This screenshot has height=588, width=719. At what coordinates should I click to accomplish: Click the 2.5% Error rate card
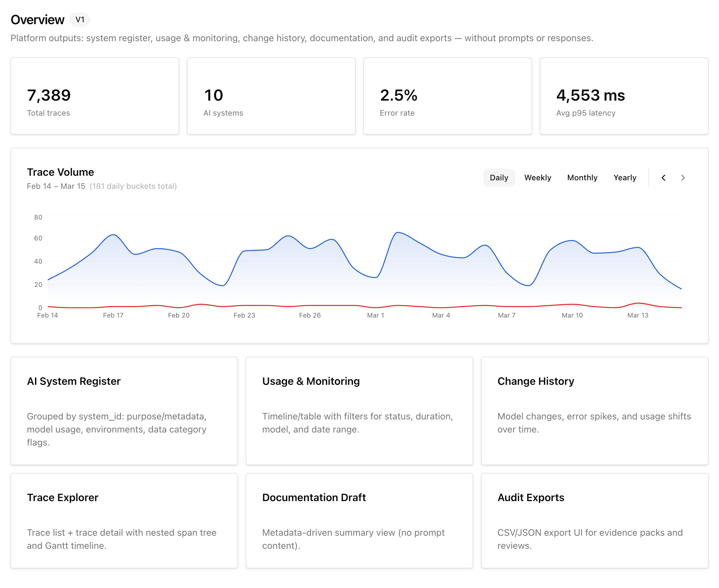447,96
